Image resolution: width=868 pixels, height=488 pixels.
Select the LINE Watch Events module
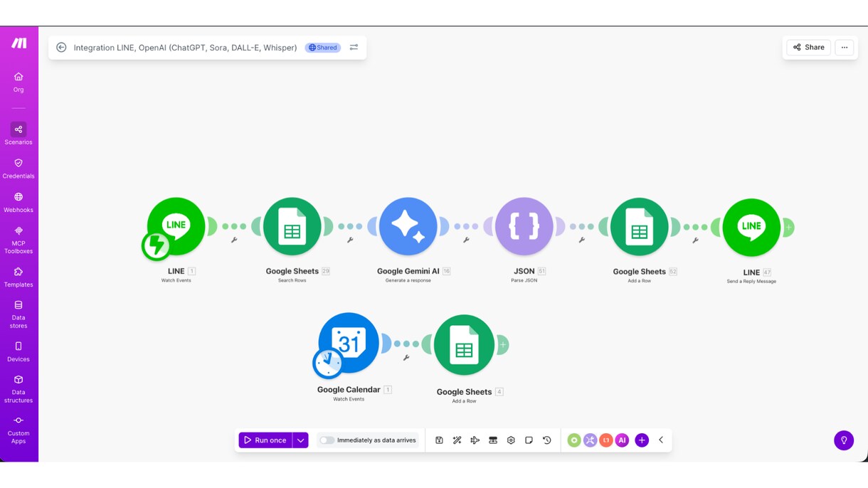[176, 227]
